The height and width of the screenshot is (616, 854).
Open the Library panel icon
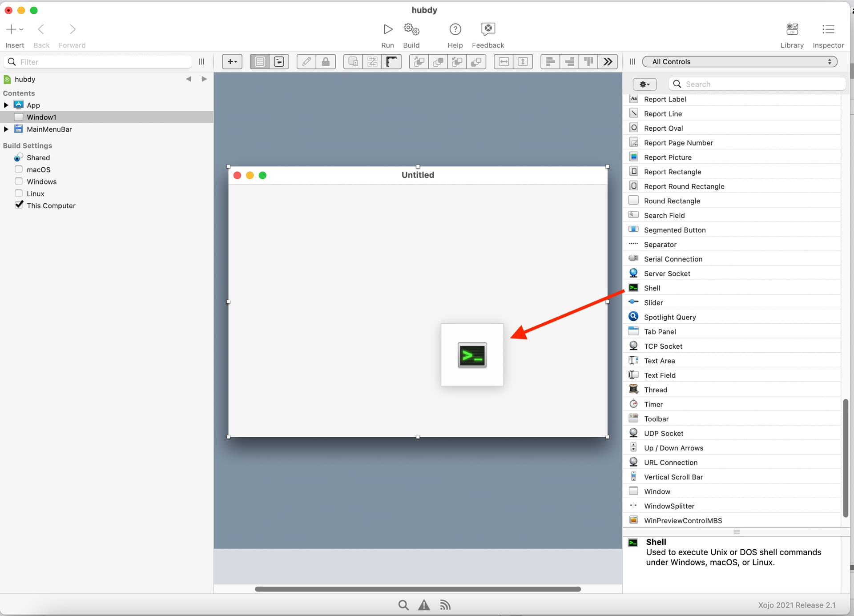coord(792,29)
